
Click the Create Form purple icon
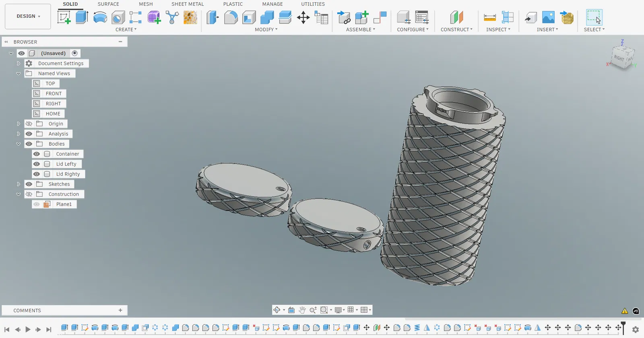(x=154, y=18)
